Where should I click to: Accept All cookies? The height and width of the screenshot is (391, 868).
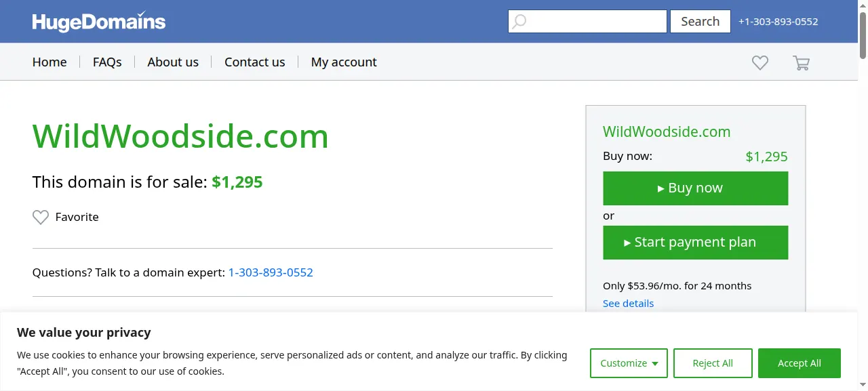click(800, 363)
